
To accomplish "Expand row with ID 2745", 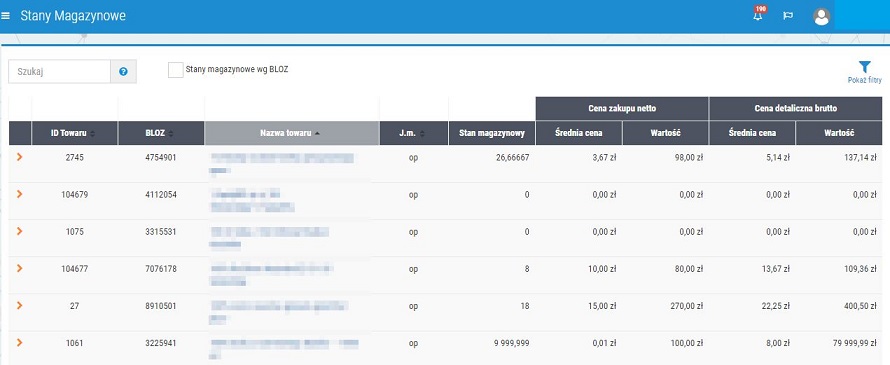I will (20, 157).
